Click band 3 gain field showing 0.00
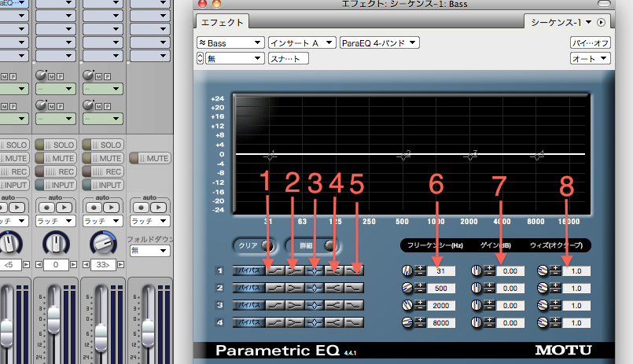This screenshot has width=633, height=364. 510,306
